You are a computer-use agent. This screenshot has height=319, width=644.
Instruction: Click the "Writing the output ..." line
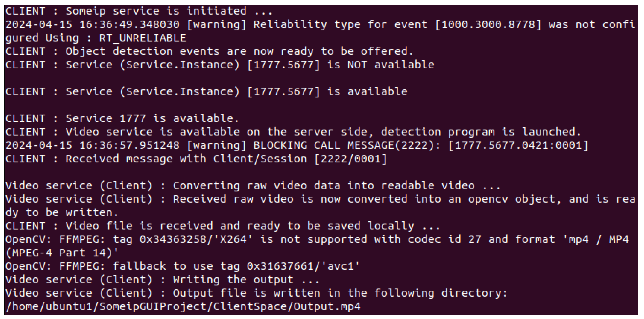coord(163,280)
